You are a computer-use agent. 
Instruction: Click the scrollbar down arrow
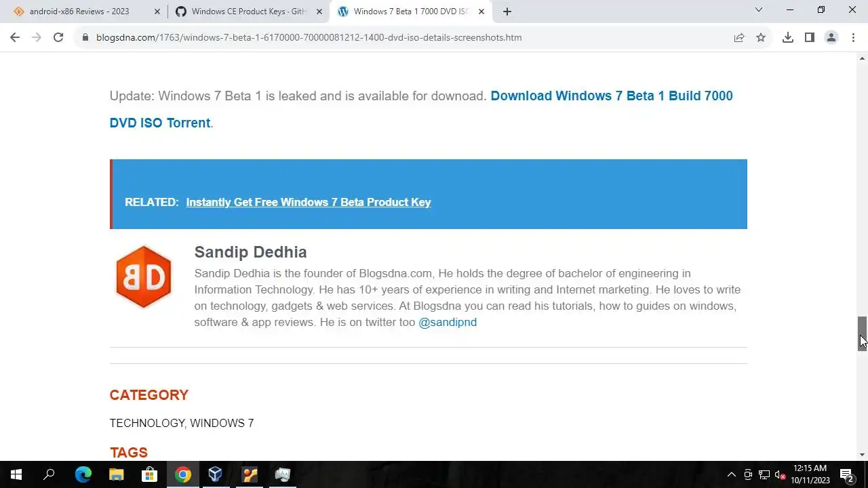pyautogui.click(x=862, y=455)
